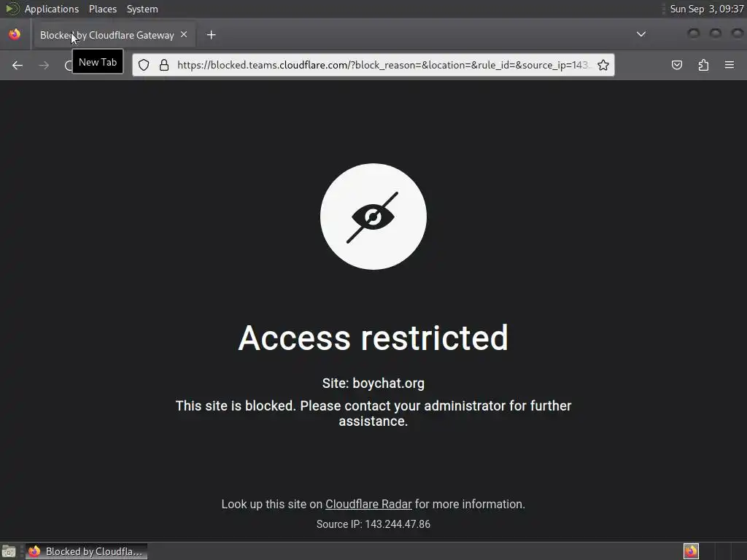Follow the Cloudflare Radar link
This screenshot has height=560, width=747.
click(x=368, y=505)
